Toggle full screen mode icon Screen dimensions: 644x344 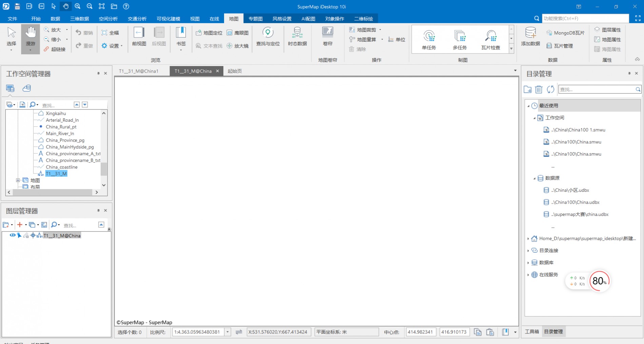click(x=638, y=18)
